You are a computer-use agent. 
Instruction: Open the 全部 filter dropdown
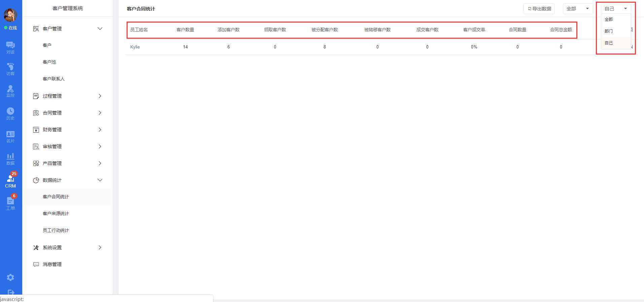(x=578, y=9)
